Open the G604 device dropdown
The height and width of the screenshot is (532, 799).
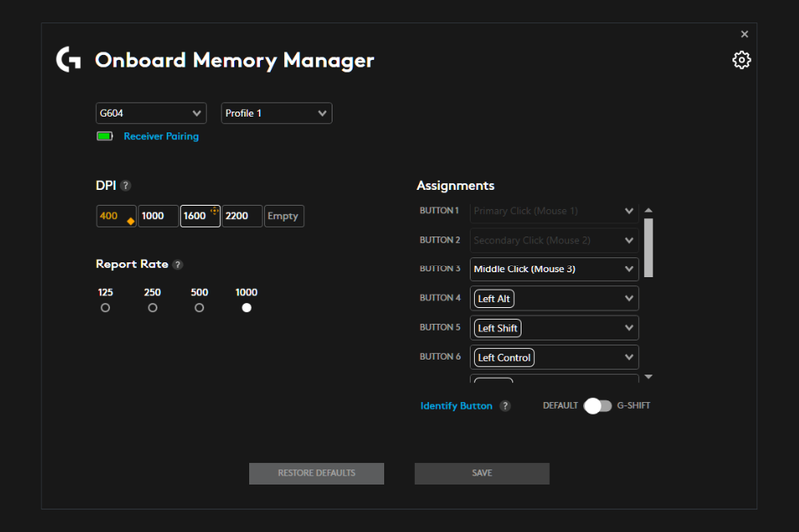[x=151, y=113]
